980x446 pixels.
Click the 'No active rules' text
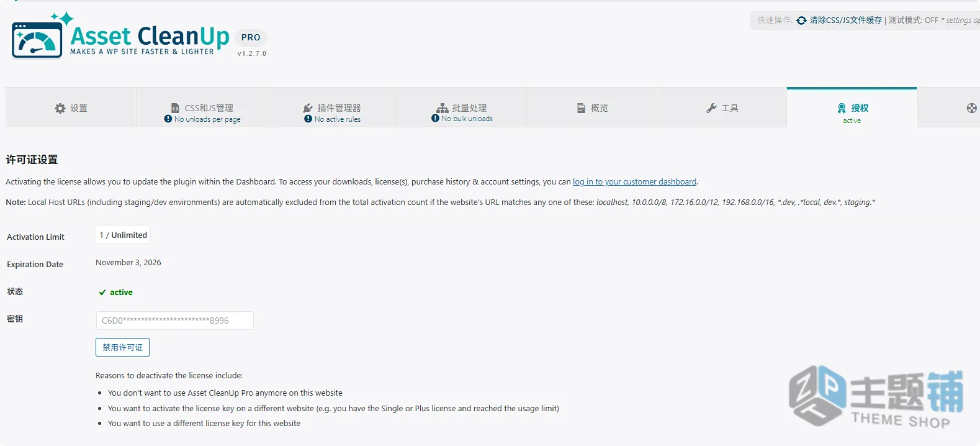(x=337, y=119)
